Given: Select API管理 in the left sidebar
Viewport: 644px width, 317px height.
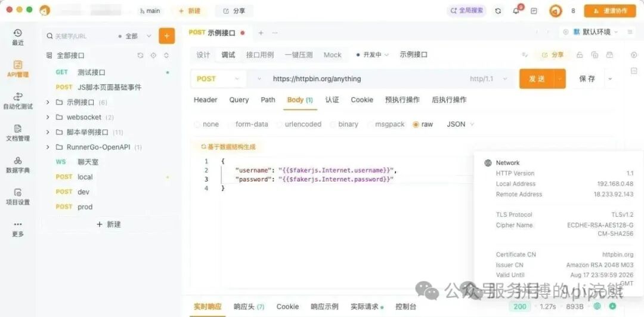Looking at the screenshot, I should point(18,69).
